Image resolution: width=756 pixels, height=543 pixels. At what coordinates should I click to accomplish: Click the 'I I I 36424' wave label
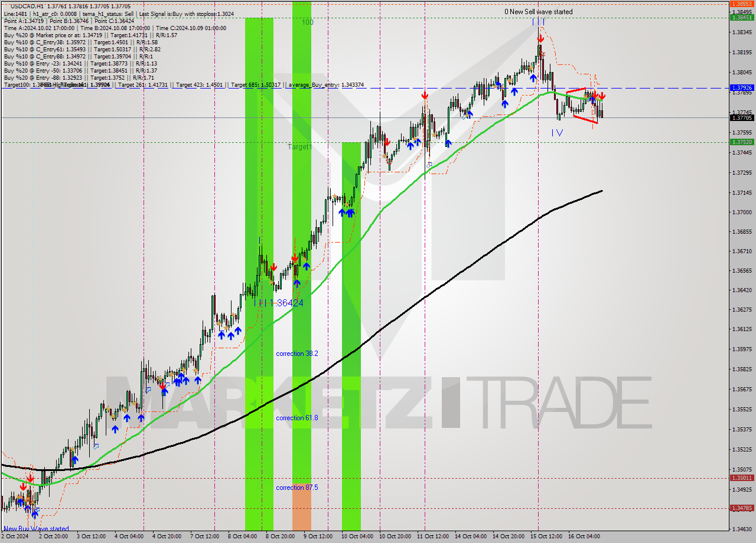point(279,303)
